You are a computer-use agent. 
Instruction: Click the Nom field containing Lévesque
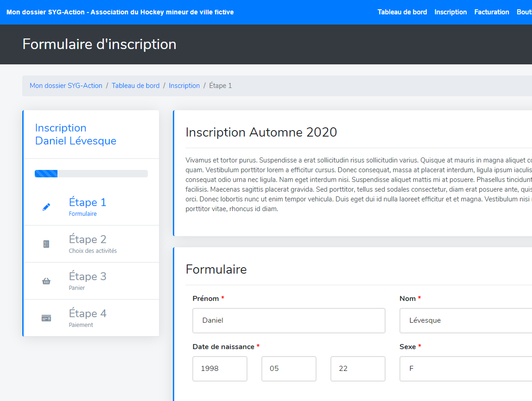click(465, 320)
